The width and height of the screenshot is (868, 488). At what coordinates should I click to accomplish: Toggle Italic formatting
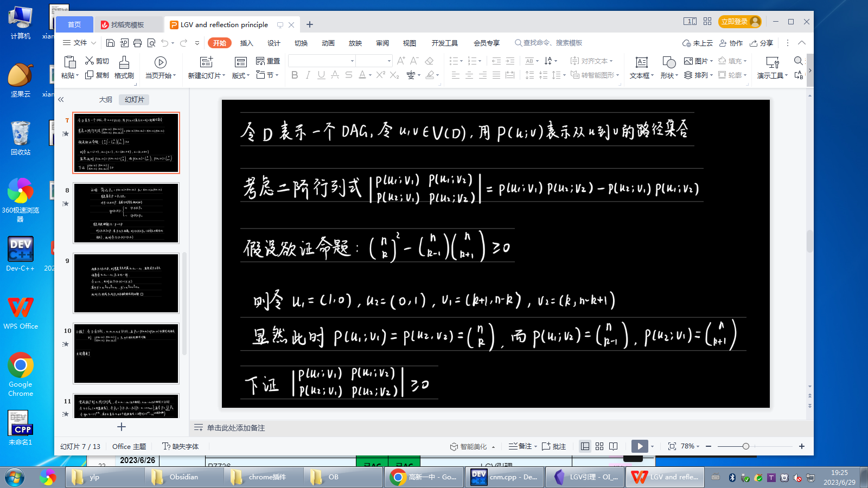click(308, 75)
